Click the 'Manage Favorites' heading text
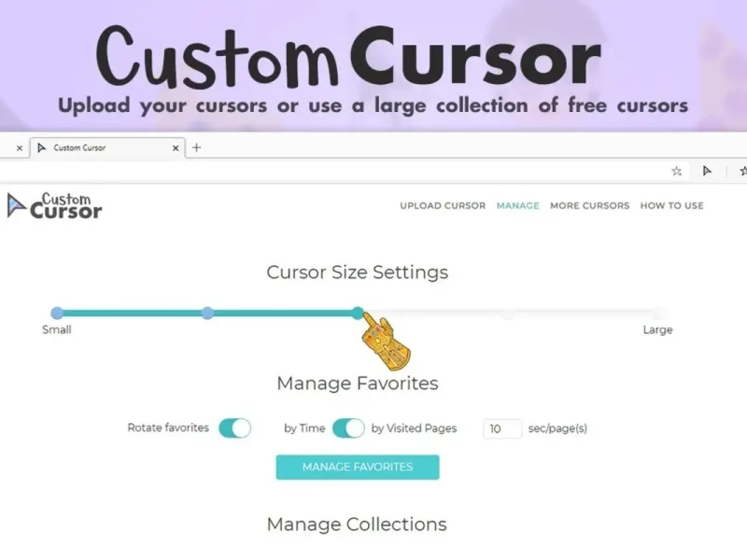 click(358, 384)
